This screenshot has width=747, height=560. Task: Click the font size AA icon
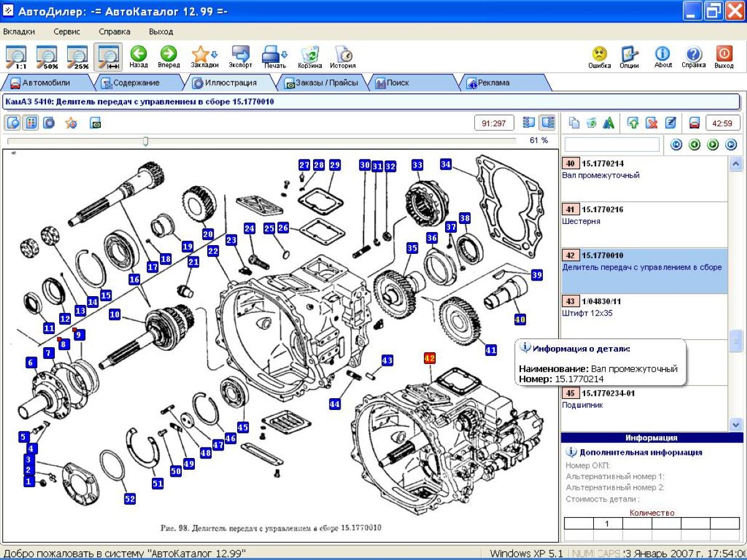[608, 123]
